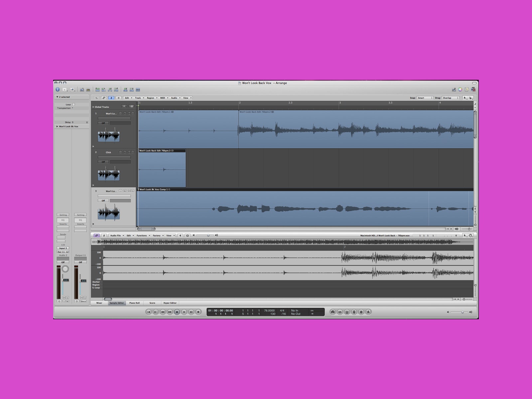Enable the Loop checkbox in the inspector
532x399 pixels.
[x=73, y=104]
